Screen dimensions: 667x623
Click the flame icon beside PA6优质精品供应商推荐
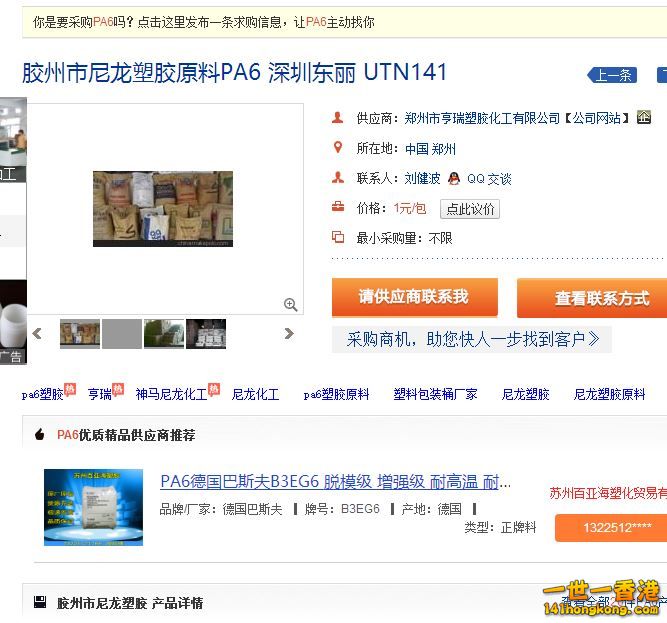point(40,434)
